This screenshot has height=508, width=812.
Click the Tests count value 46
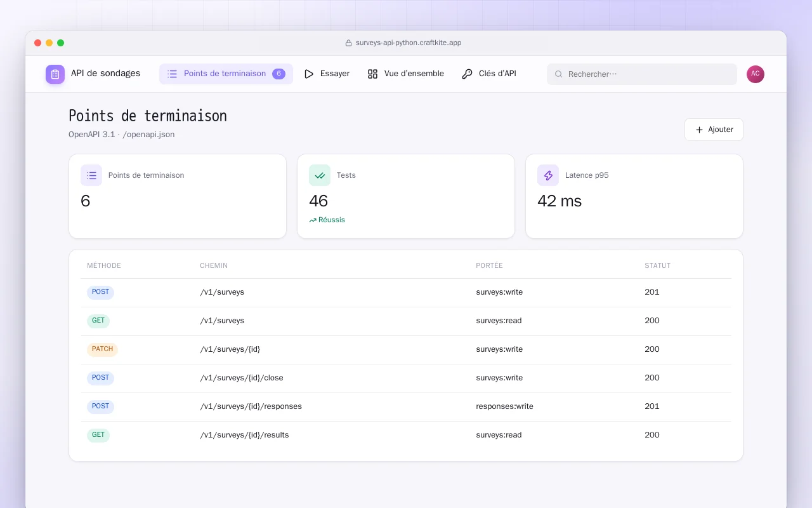(x=318, y=201)
